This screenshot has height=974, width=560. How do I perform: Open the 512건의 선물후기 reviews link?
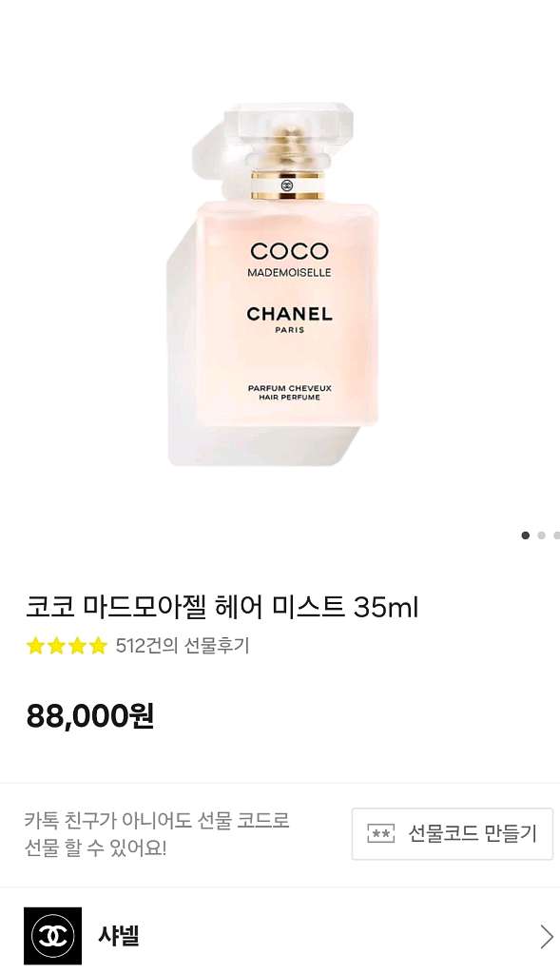tap(183, 646)
